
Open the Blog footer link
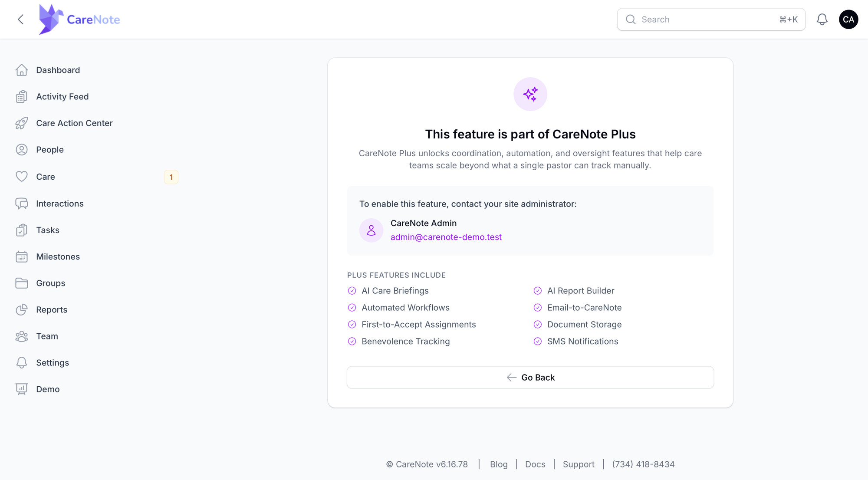pos(499,464)
